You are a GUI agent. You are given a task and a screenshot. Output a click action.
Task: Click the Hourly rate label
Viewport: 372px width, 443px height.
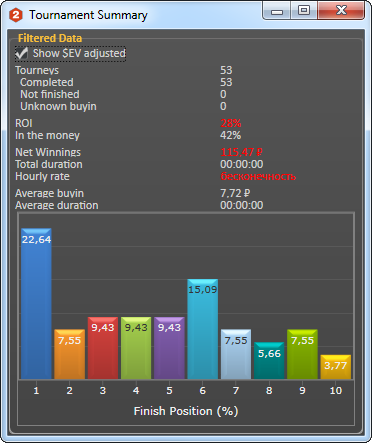tap(42, 176)
